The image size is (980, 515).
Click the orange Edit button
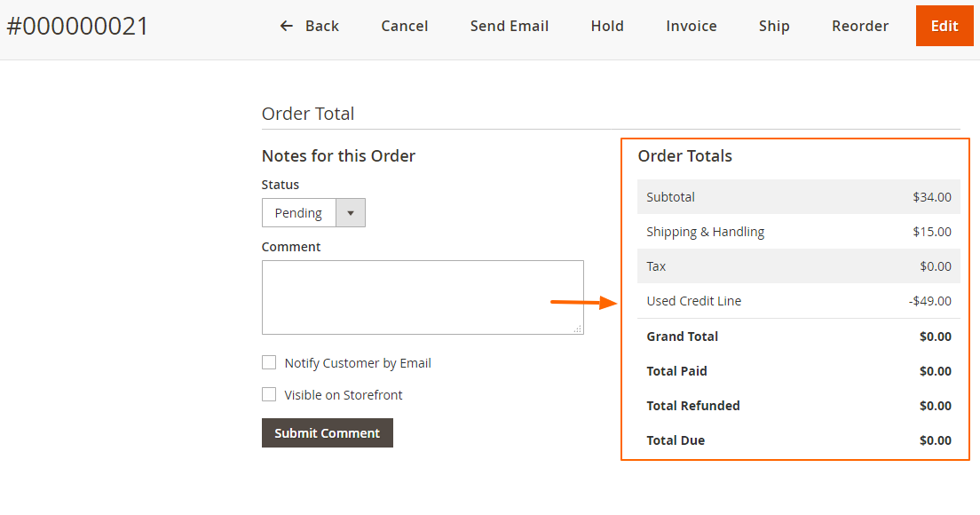(944, 27)
